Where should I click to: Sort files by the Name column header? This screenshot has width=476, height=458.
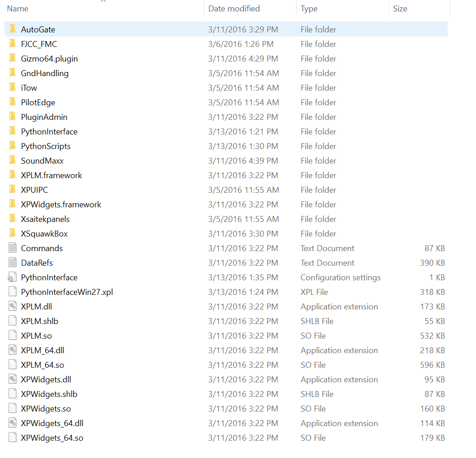tap(18, 9)
